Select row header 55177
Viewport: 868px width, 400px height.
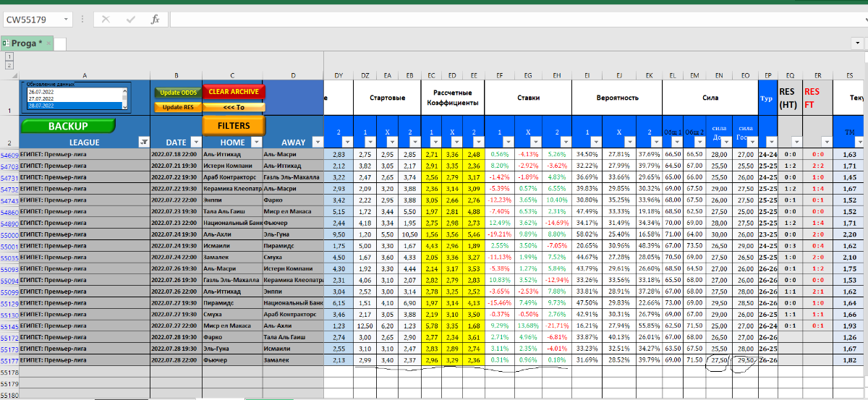(x=9, y=359)
